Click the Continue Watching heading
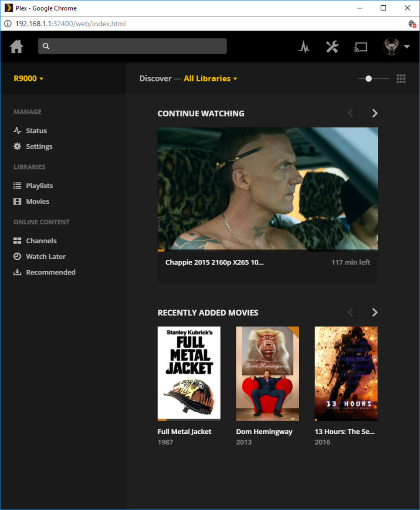This screenshot has height=510, width=420. 201,113
